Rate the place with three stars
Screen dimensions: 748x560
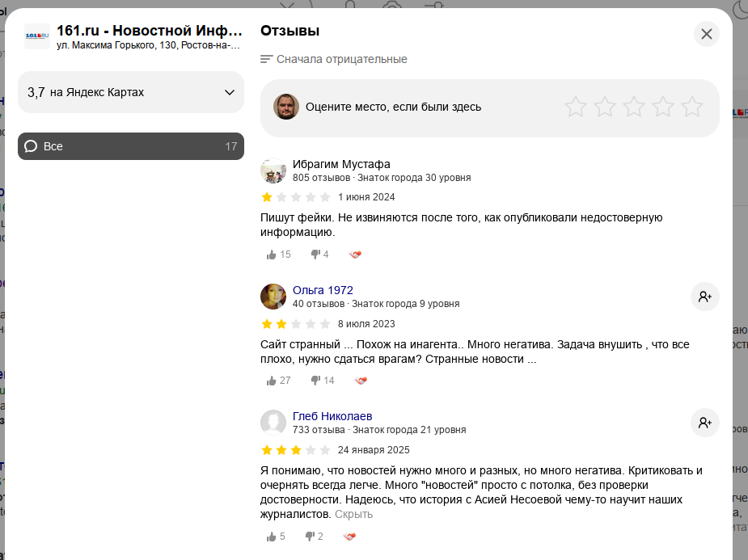point(633,107)
